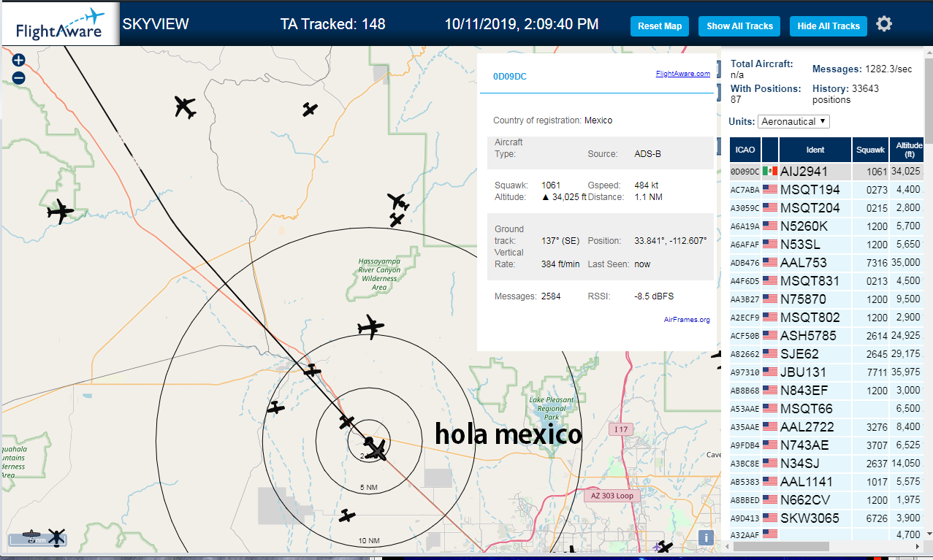933x560 pixels.
Task: Open the AirFrames.org link
Action: coord(687,320)
